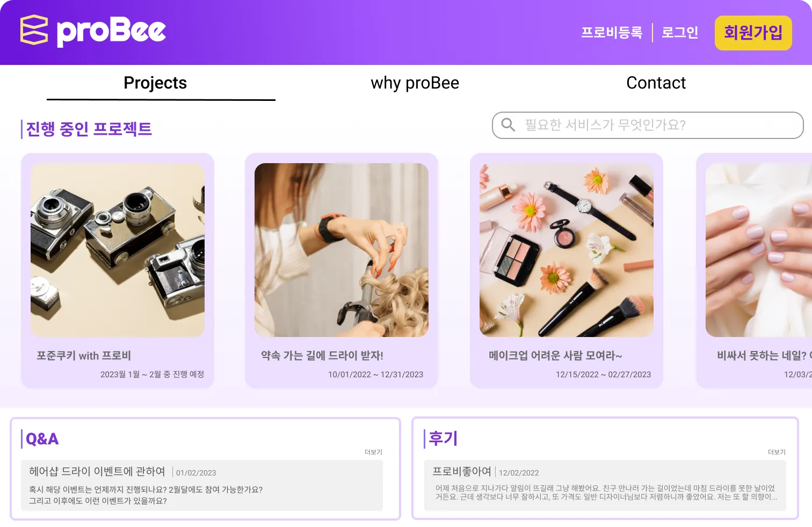
Task: Click 더보기 in the Q&A section
Action: pyautogui.click(x=373, y=452)
